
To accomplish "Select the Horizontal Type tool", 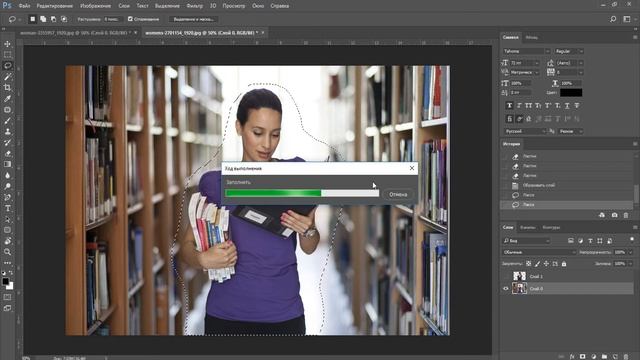I will point(7,208).
